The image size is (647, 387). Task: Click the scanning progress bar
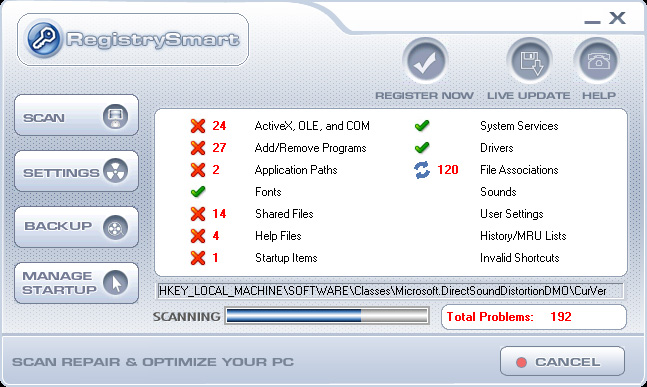[x=327, y=316]
